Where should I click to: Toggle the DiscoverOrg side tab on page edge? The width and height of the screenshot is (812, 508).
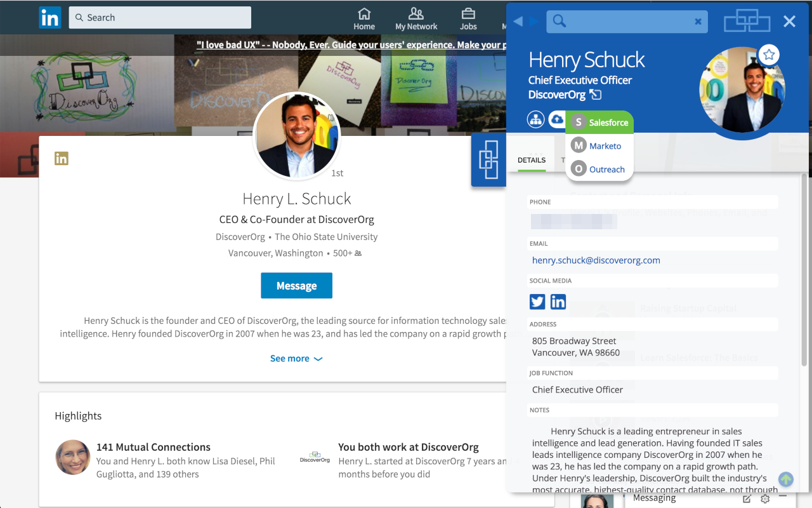[x=488, y=160]
